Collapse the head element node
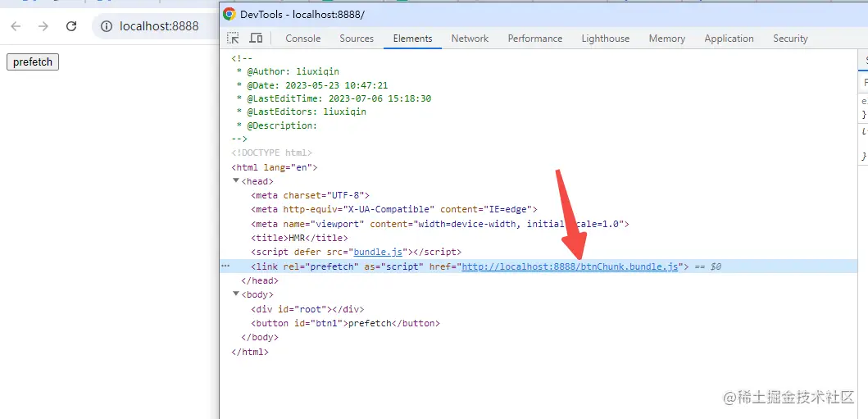 pyautogui.click(x=236, y=181)
